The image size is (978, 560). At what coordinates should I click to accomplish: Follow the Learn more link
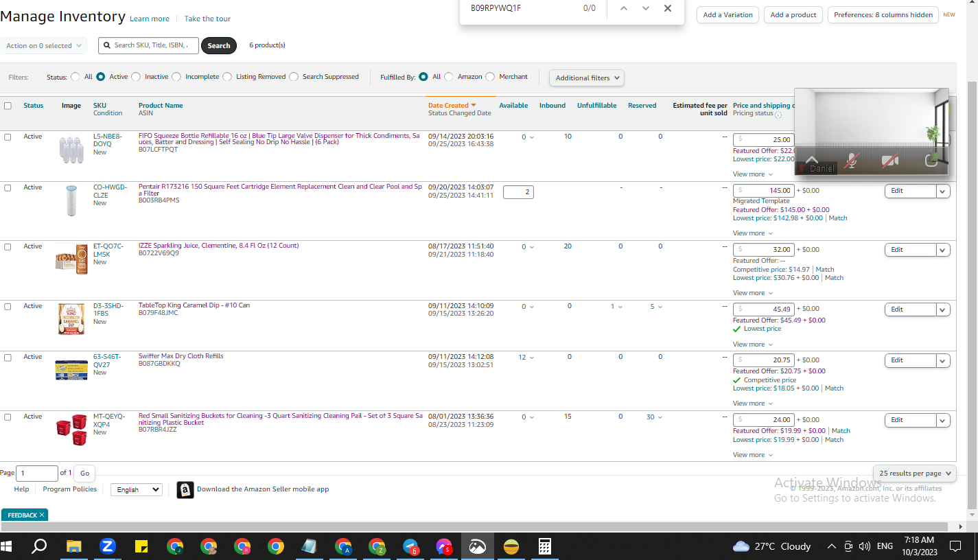(x=150, y=19)
